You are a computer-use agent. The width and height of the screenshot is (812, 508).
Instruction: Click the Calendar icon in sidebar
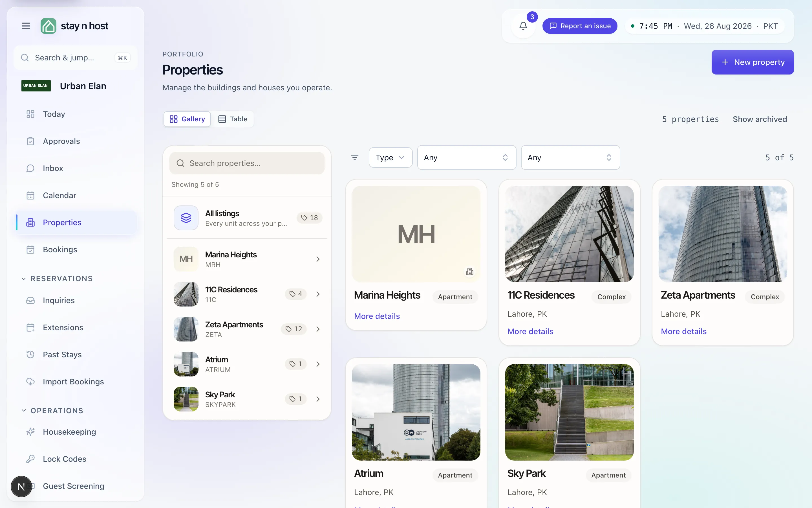(x=30, y=195)
